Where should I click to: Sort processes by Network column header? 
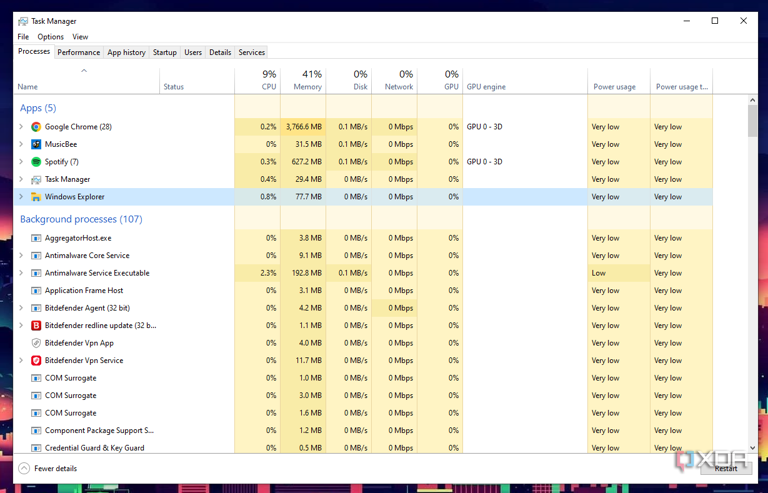click(394, 80)
